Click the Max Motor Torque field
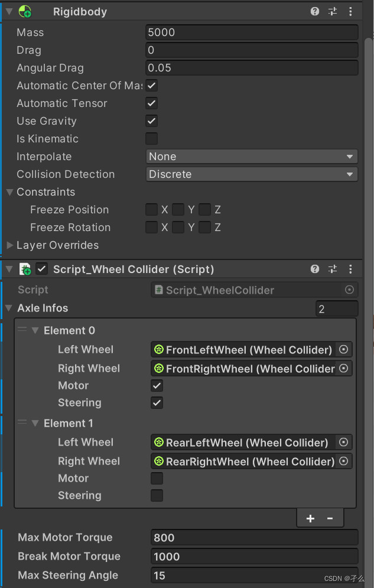The width and height of the screenshot is (374, 588). coord(254,538)
